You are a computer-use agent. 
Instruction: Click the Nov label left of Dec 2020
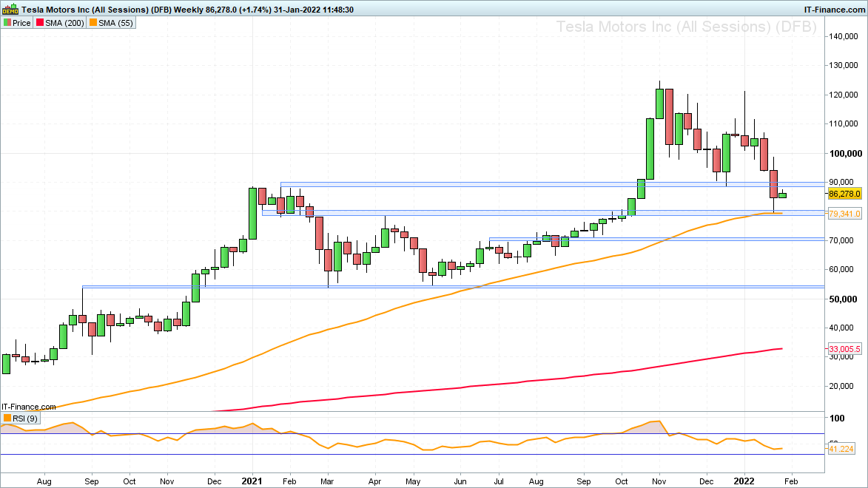167,481
